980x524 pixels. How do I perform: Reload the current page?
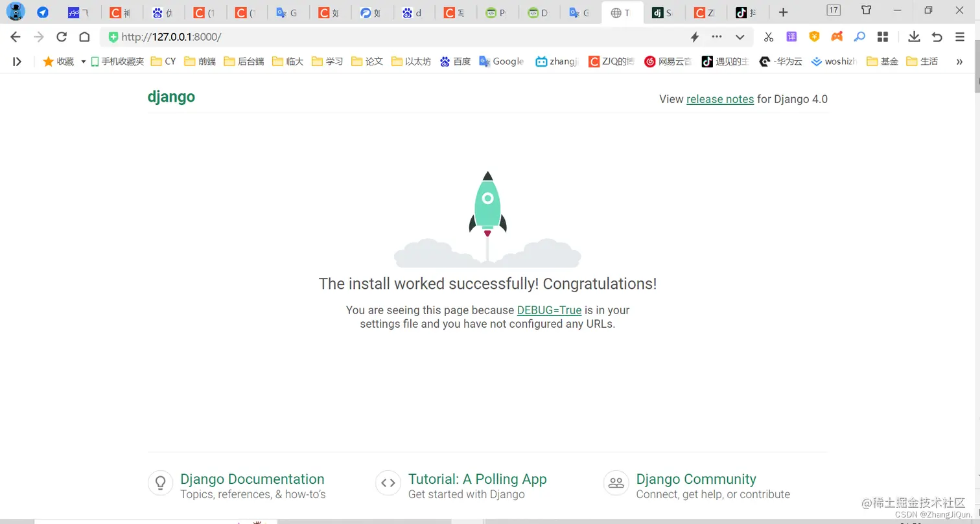pyautogui.click(x=62, y=37)
